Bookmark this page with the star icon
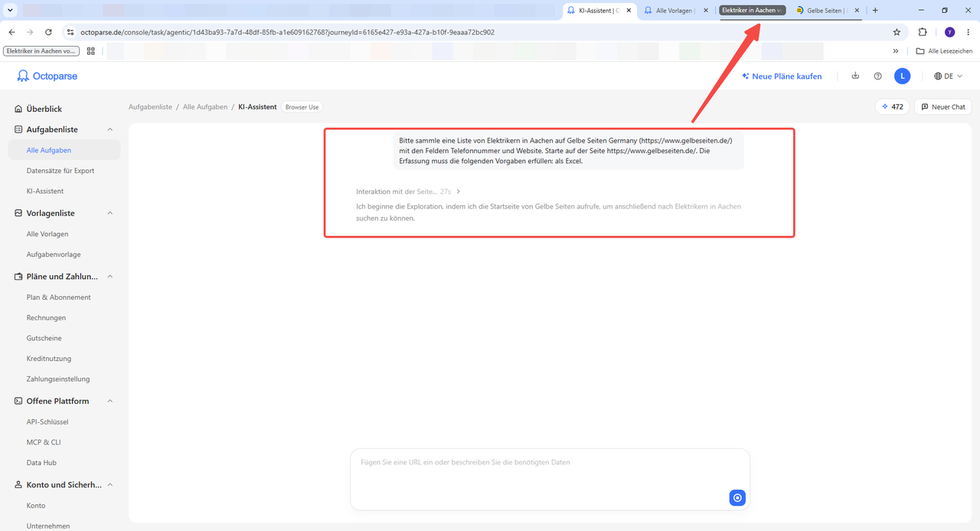This screenshot has width=980, height=531. click(x=897, y=32)
